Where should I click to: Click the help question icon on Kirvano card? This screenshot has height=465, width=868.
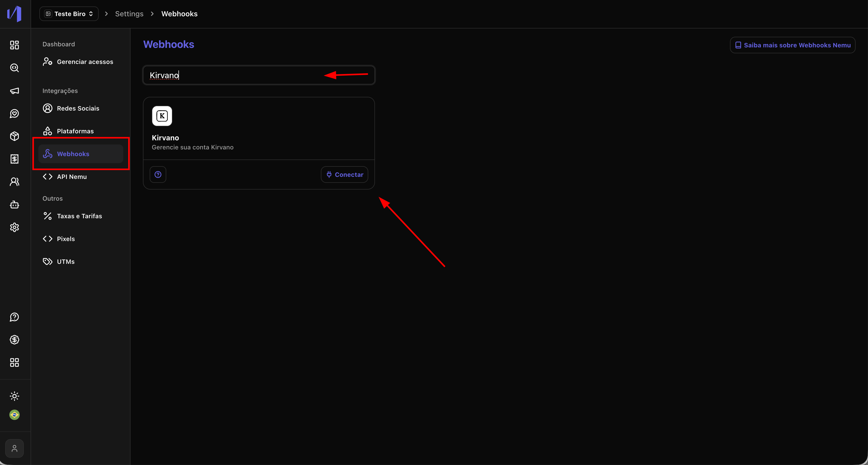tap(158, 175)
